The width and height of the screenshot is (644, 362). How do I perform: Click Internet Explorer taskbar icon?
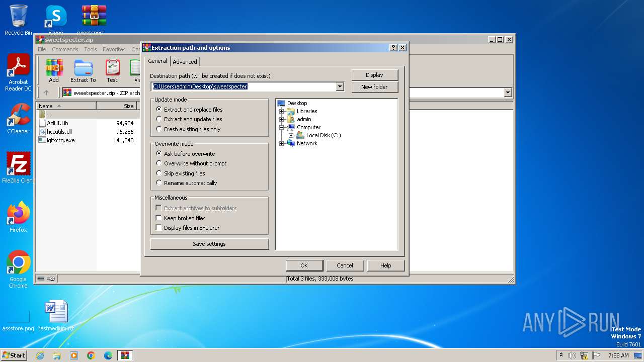coord(40,355)
